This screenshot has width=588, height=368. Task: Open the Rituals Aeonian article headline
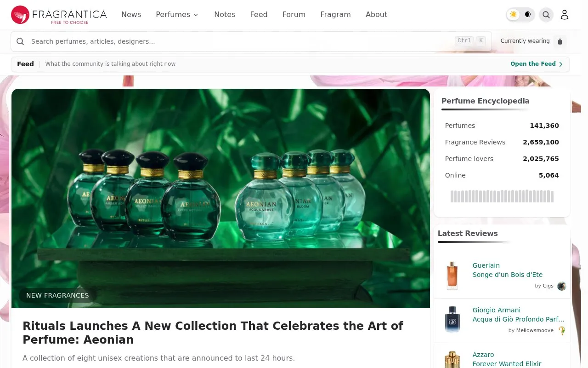(213, 333)
